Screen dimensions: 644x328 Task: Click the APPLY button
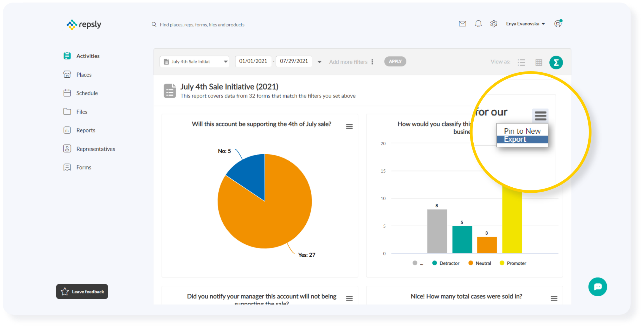pyautogui.click(x=395, y=61)
